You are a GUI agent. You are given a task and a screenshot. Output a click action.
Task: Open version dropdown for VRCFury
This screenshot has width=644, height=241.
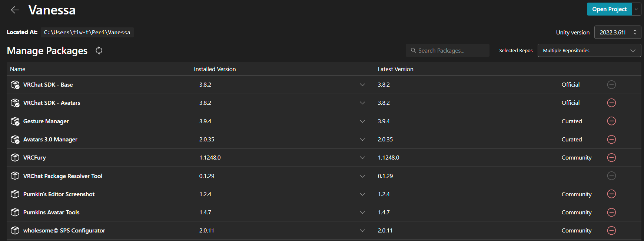[x=362, y=158]
